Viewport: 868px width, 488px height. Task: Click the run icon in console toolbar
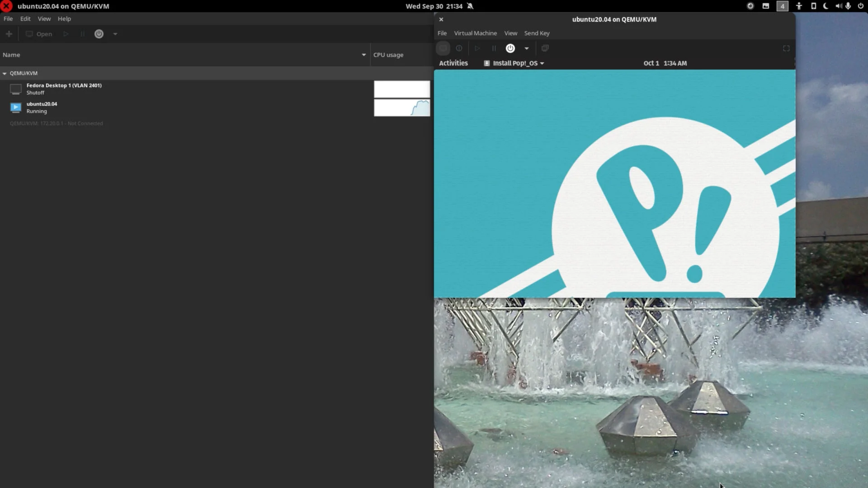pyautogui.click(x=477, y=48)
